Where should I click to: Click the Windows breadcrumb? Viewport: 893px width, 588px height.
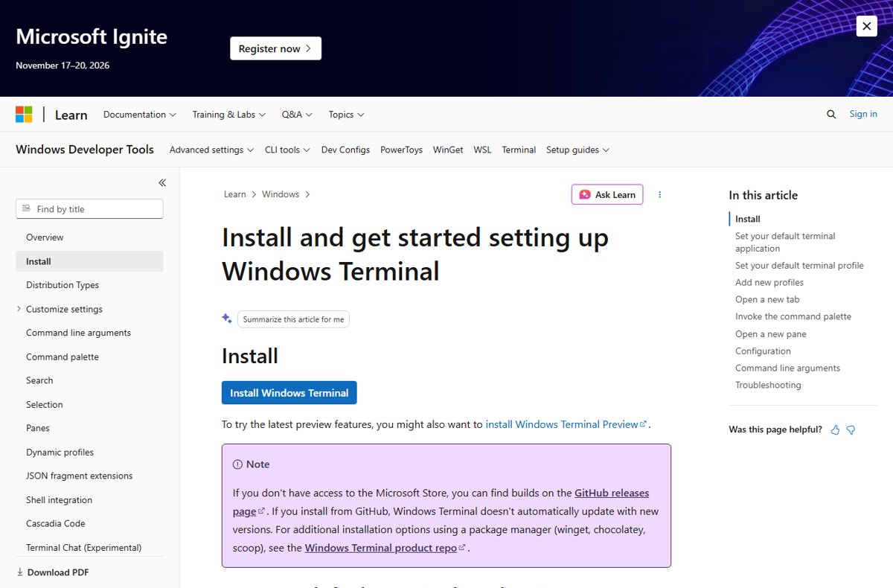[281, 194]
